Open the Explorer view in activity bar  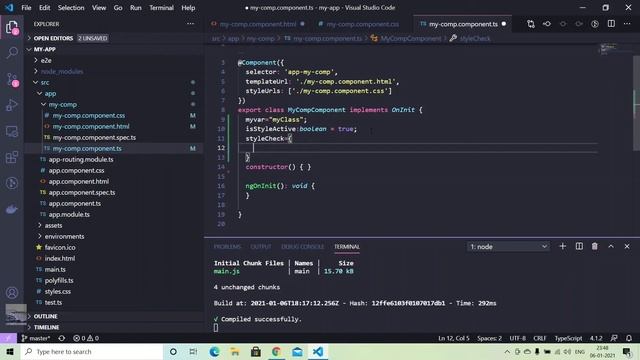tap(12, 27)
